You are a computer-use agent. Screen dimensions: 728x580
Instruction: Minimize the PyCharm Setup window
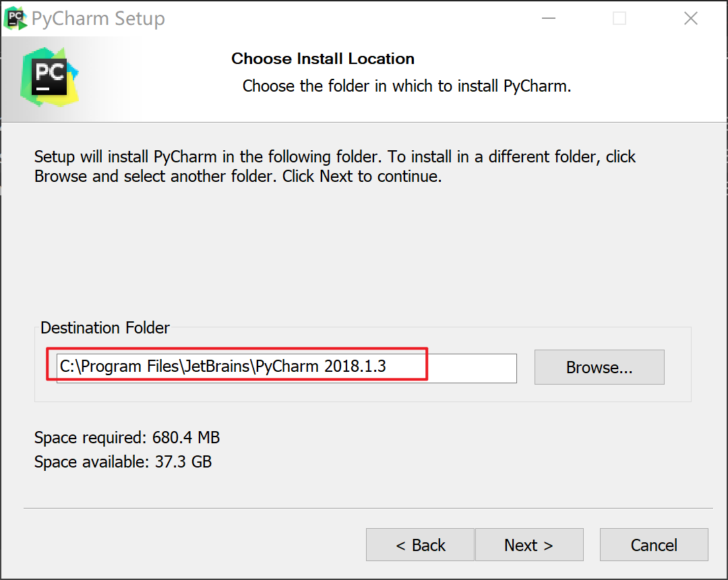(x=549, y=19)
